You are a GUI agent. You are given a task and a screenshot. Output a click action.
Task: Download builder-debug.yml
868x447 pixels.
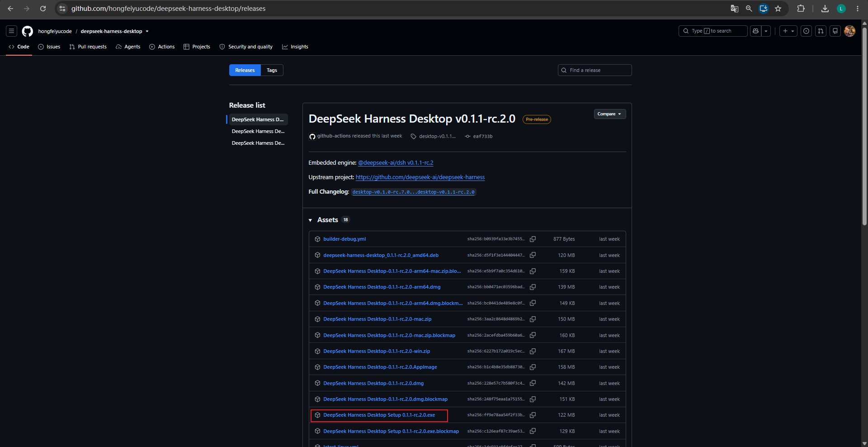[344, 239]
